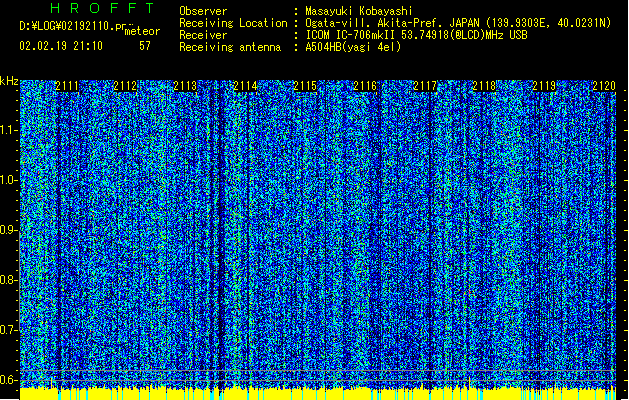Click the 2119 time marker
Screen dimensions: 629x400
[x=544, y=86]
